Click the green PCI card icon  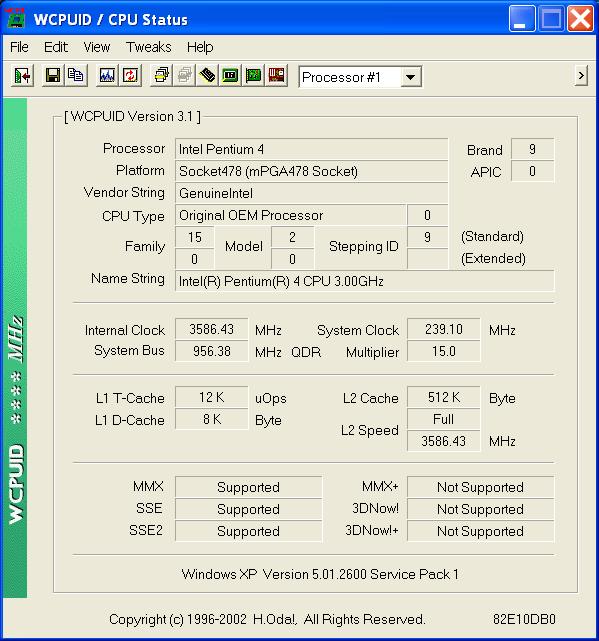point(254,76)
